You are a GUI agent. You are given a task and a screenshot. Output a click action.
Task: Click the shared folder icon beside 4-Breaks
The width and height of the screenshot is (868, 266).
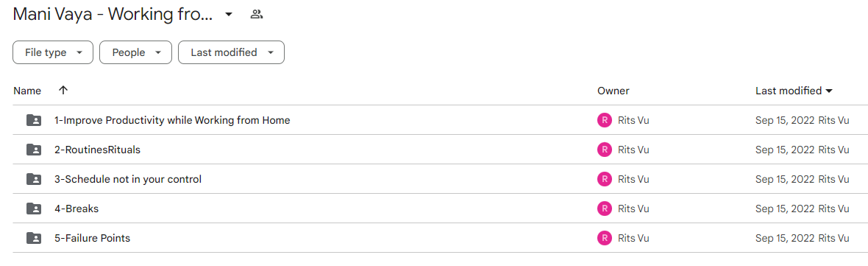(34, 209)
